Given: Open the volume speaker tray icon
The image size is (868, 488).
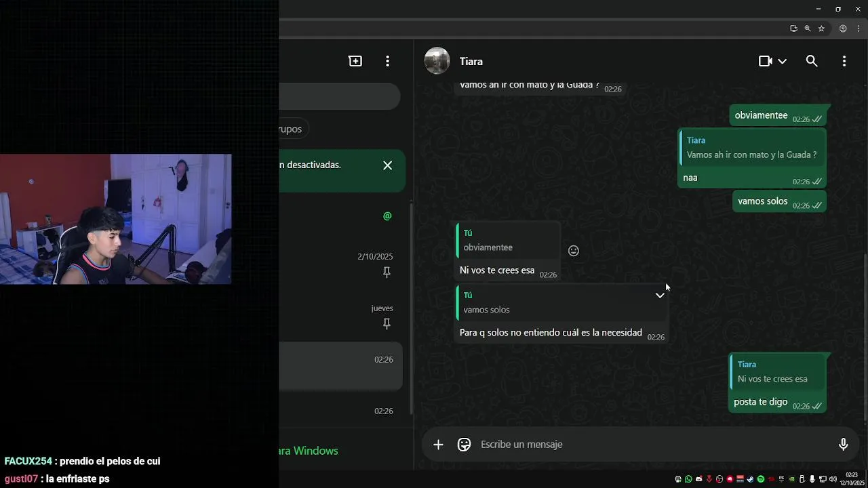Looking at the screenshot, I should 833,479.
